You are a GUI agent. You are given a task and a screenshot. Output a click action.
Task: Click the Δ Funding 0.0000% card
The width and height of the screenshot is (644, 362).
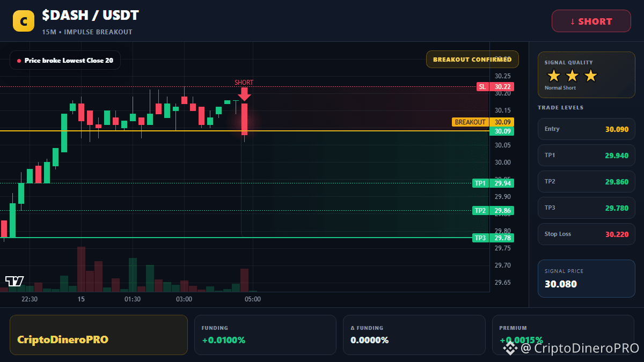414,335
